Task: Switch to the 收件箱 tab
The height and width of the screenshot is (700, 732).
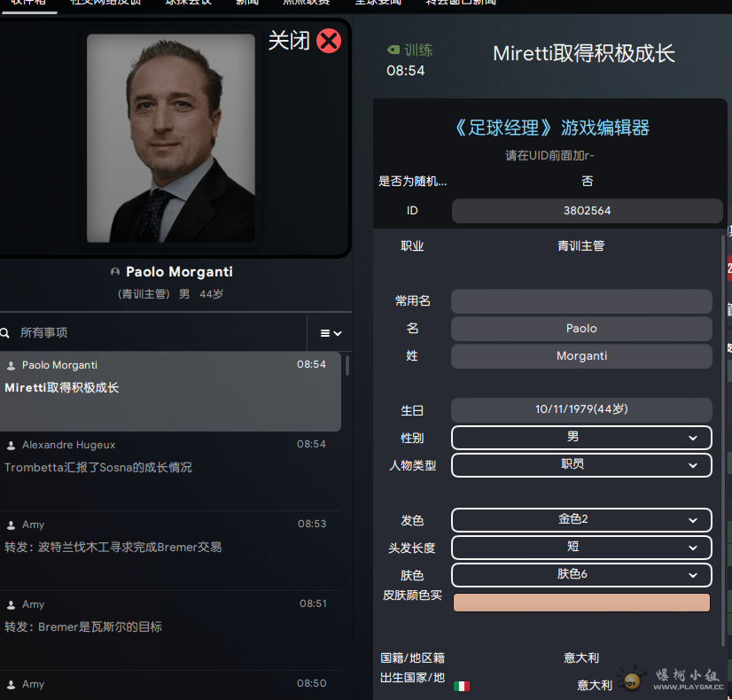Action: point(28,3)
